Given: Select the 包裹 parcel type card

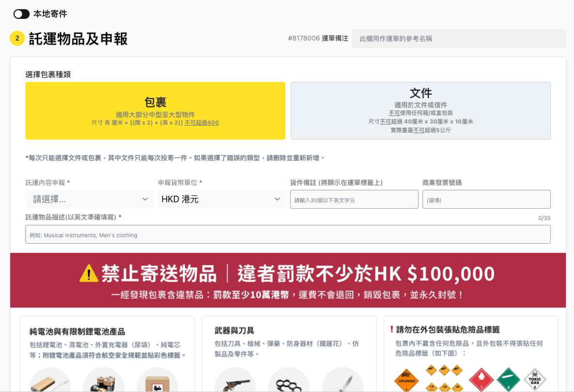Looking at the screenshot, I should coord(155,111).
